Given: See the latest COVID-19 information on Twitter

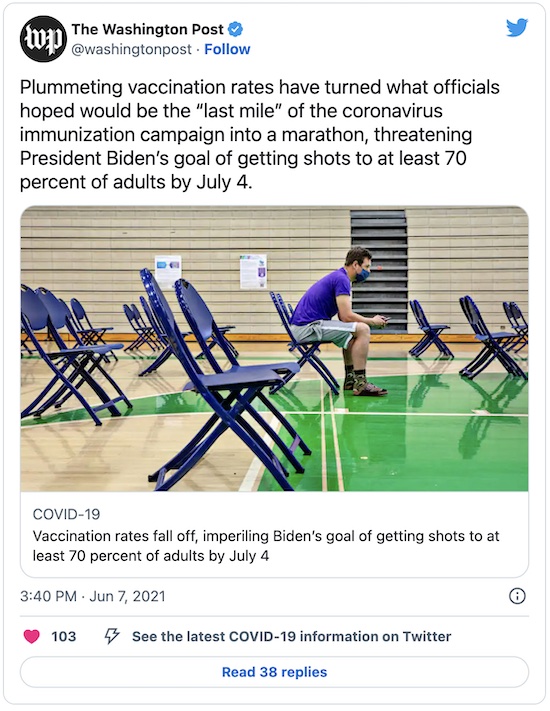Looking at the screenshot, I should click(292, 636).
